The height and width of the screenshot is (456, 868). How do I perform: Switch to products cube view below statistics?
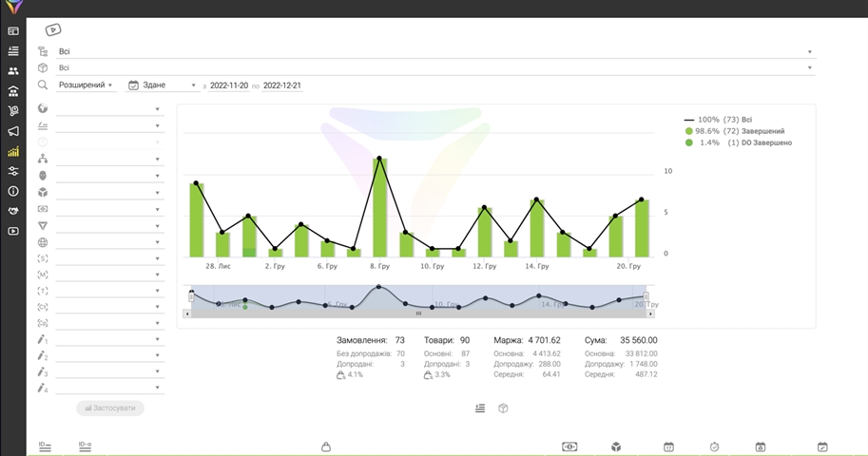tap(504, 408)
